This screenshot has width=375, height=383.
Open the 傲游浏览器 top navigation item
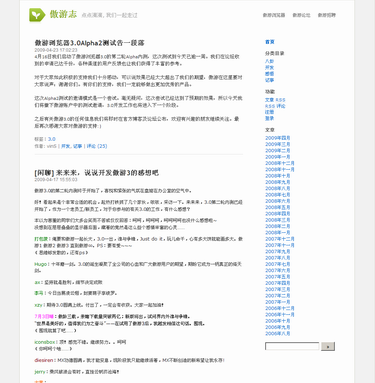[x=274, y=15]
